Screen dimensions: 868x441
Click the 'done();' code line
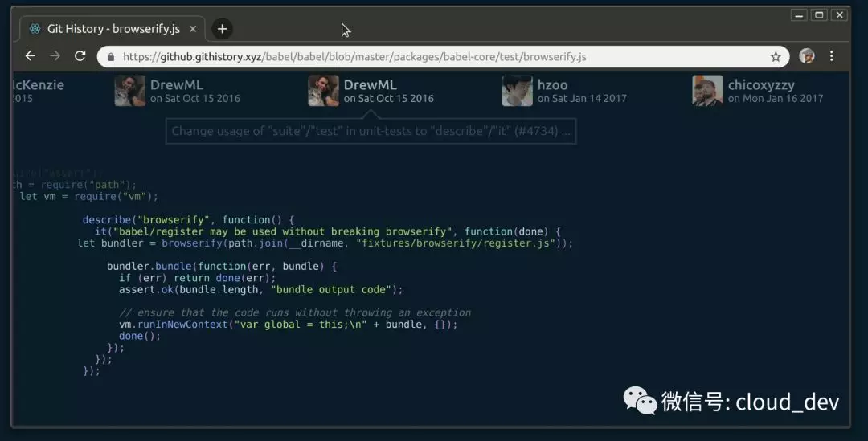pyautogui.click(x=140, y=336)
